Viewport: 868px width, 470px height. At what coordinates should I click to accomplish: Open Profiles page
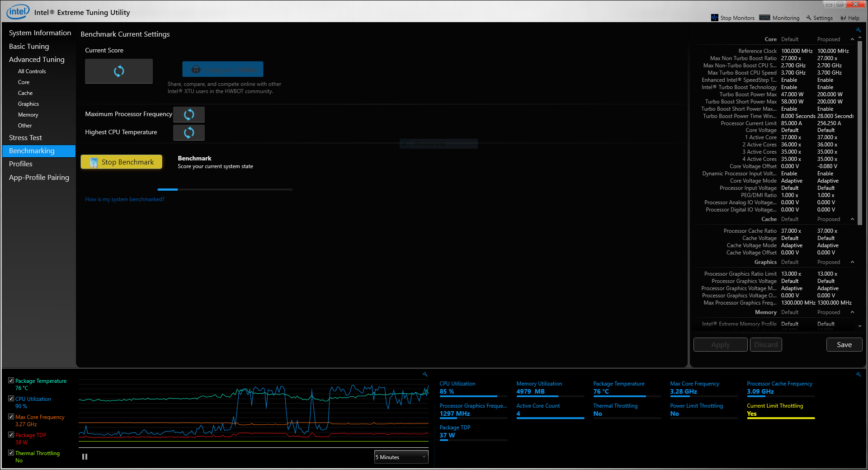[x=21, y=164]
